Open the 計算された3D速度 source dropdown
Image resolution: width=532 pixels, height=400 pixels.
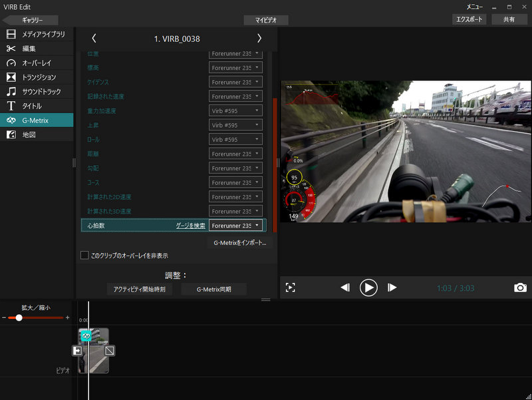click(x=235, y=211)
